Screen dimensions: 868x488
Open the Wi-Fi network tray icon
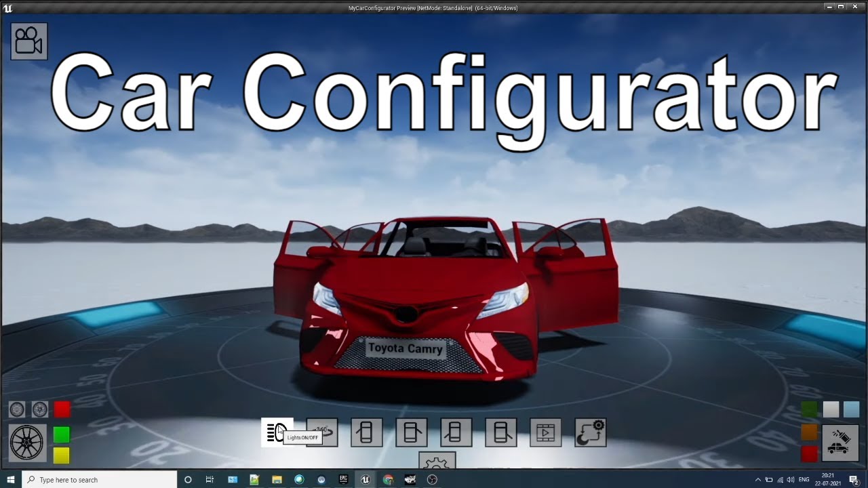click(780, 480)
